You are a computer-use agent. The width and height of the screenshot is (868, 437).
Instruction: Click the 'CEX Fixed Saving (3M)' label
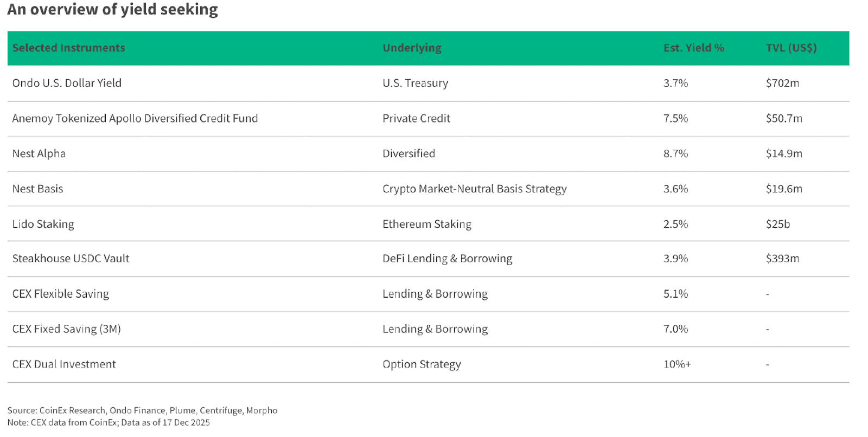click(x=66, y=329)
